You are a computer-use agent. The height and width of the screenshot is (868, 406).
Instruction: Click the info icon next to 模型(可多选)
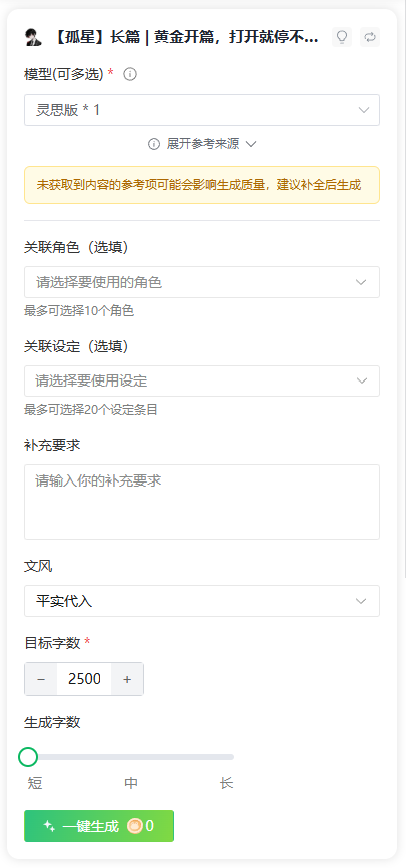coord(130,74)
